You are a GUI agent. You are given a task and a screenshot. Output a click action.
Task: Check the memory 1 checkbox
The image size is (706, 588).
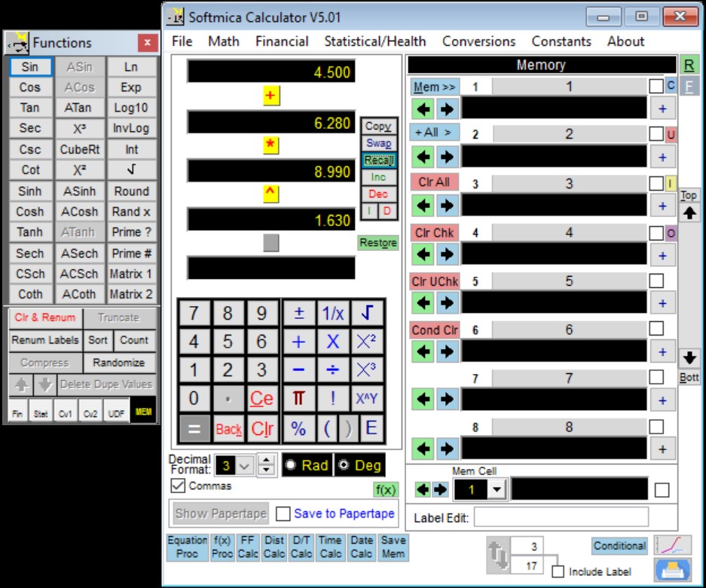click(656, 86)
